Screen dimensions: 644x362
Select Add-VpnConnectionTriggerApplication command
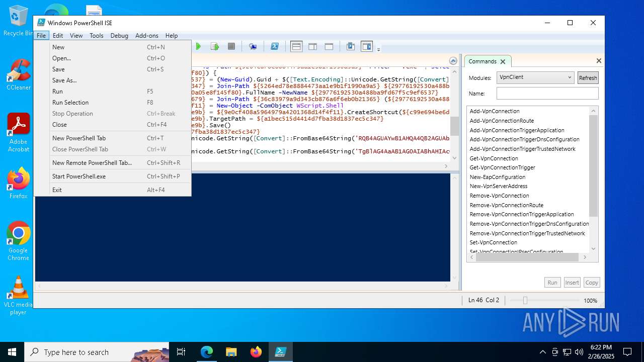517,130
